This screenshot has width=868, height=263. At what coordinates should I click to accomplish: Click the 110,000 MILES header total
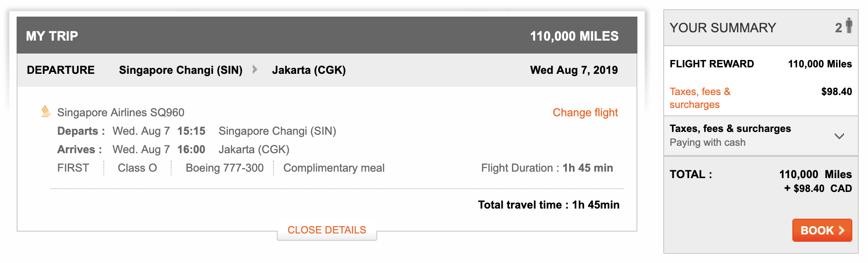(x=574, y=36)
